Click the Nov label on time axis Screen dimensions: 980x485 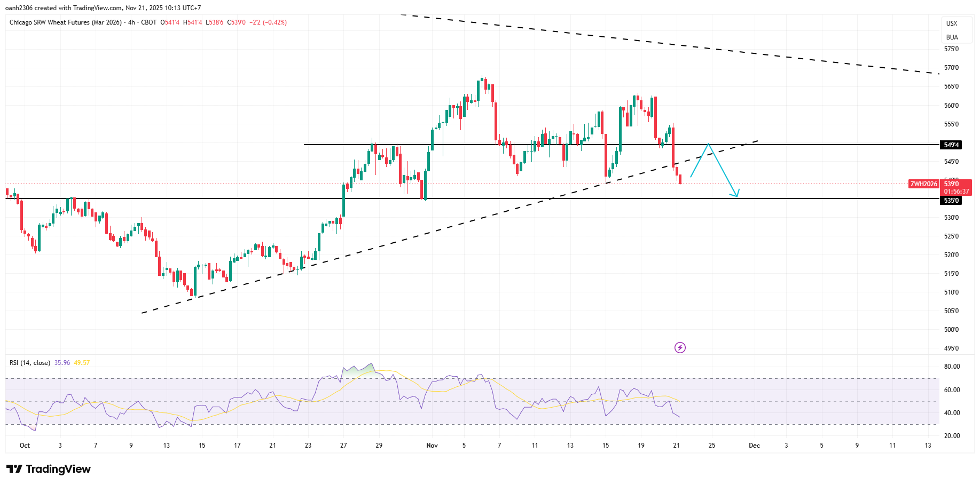(x=432, y=446)
